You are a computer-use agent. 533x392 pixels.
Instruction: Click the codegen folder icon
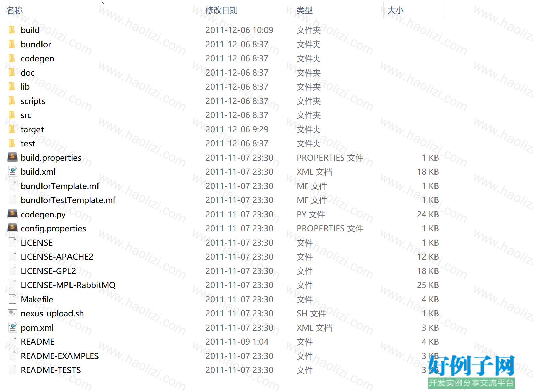tap(12, 58)
